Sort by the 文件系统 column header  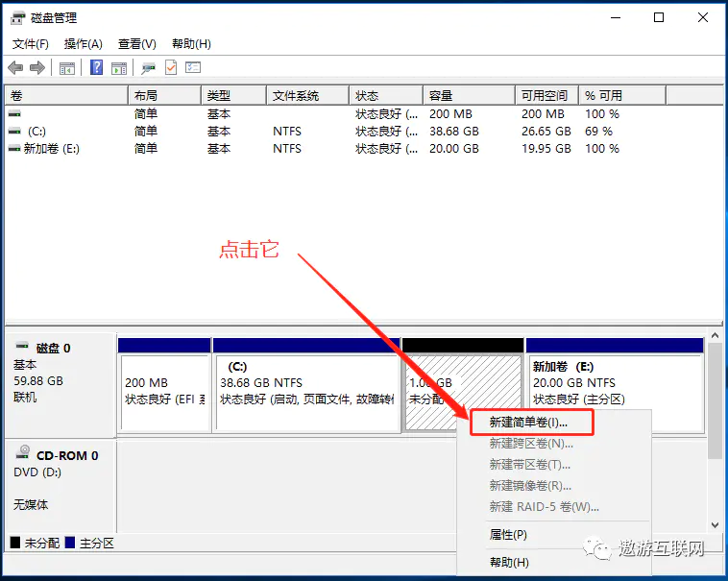click(308, 96)
